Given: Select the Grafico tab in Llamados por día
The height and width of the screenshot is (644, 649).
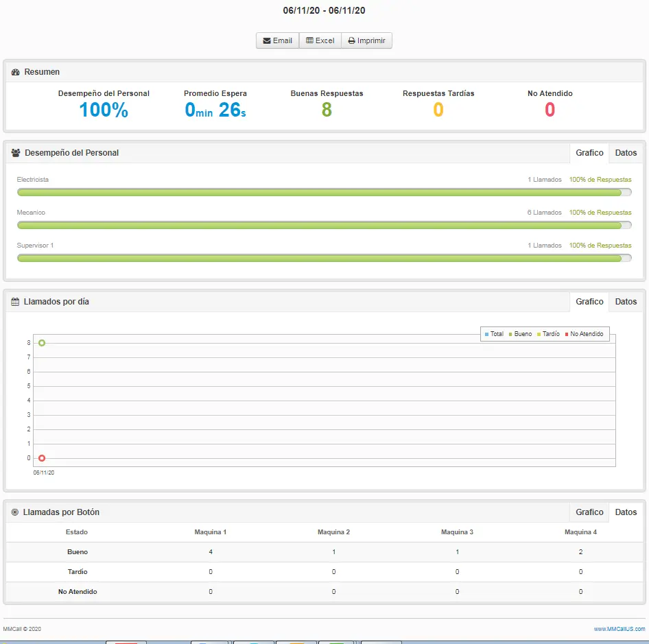Looking at the screenshot, I should pyautogui.click(x=589, y=302).
